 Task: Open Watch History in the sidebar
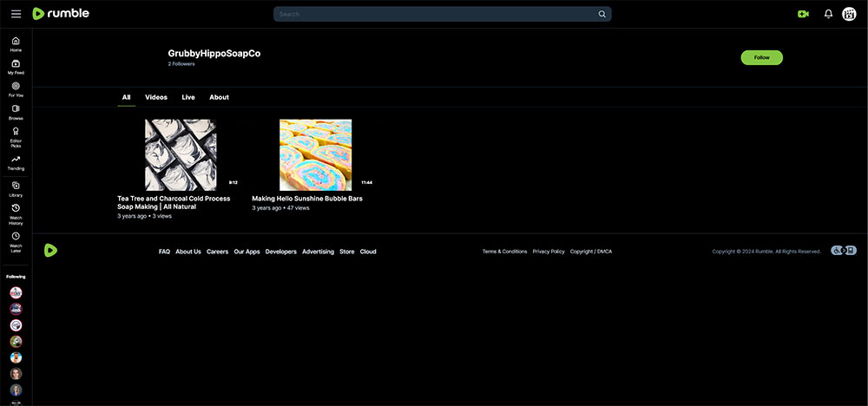pyautogui.click(x=16, y=214)
